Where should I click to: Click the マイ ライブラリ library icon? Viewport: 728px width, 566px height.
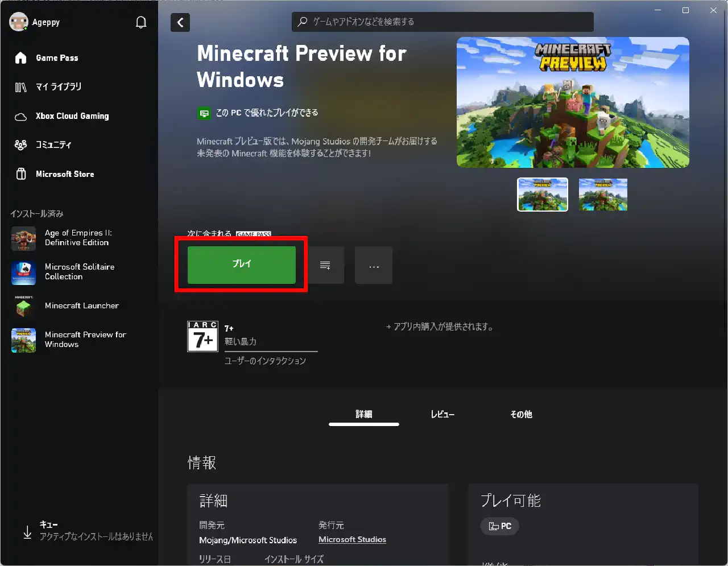[21, 87]
